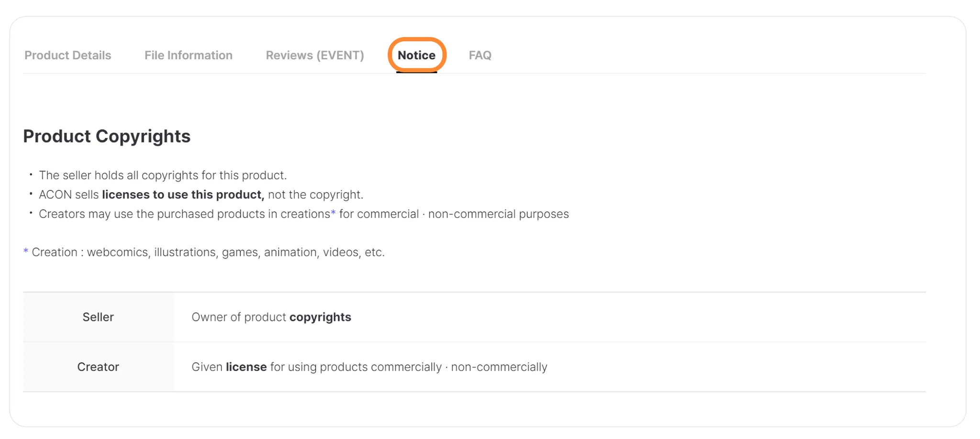Select the highlighted Notice tab
Image resolution: width=980 pixels, height=439 pixels.
416,55
